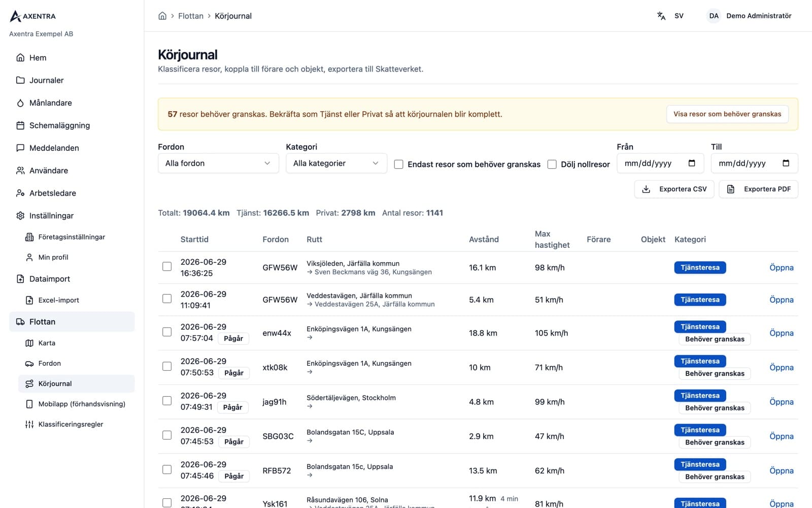Click the Meddelanden chat icon
This screenshot has width=812, height=508.
coord(20,148)
